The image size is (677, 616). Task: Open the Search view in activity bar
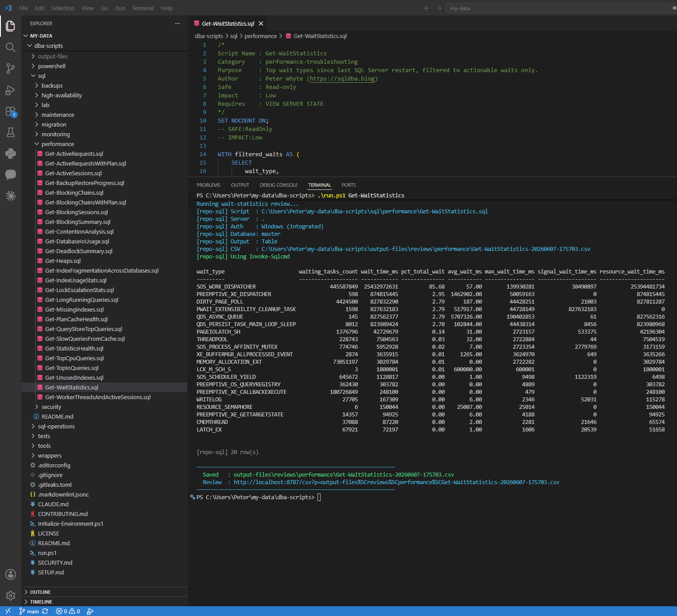11,47
